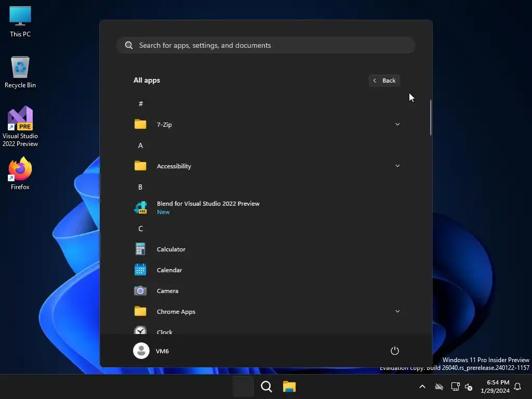Open the 7-Zip folder icon
The height and width of the screenshot is (399, 532).
[140, 124]
